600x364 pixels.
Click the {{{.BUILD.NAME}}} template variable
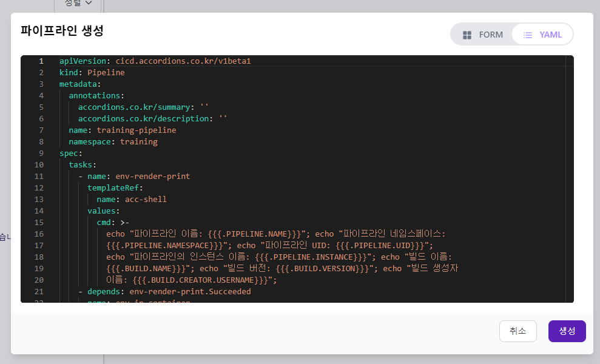tap(146, 268)
